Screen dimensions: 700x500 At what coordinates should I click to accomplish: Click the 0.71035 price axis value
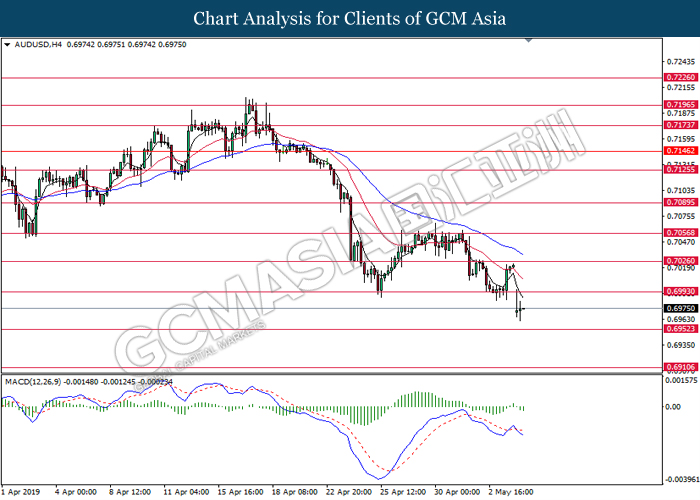pos(681,190)
